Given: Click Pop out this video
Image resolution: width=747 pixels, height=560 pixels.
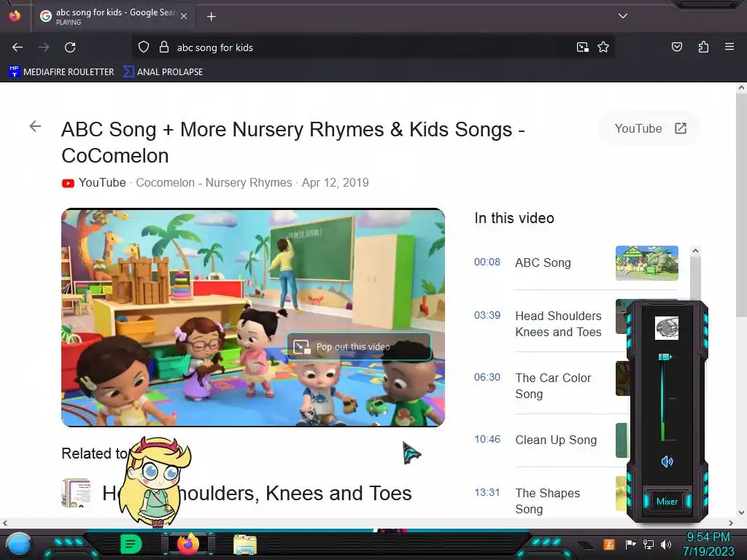Looking at the screenshot, I should (x=359, y=346).
